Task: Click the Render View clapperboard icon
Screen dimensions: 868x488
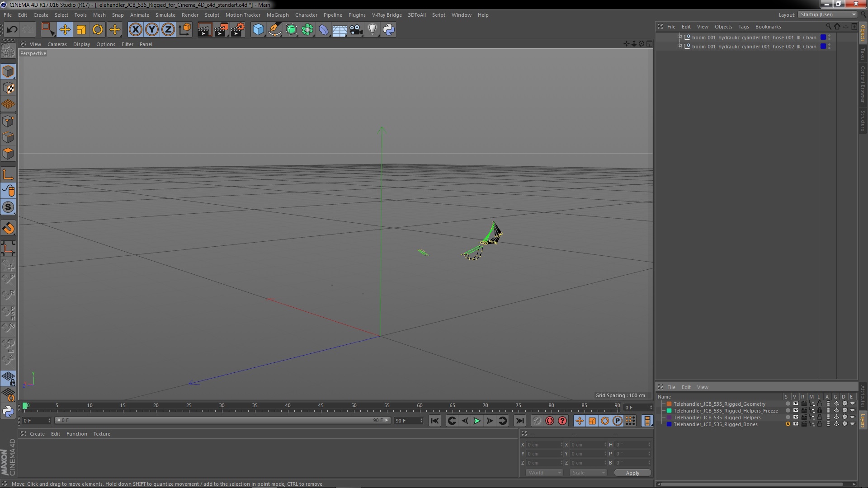Action: click(204, 30)
